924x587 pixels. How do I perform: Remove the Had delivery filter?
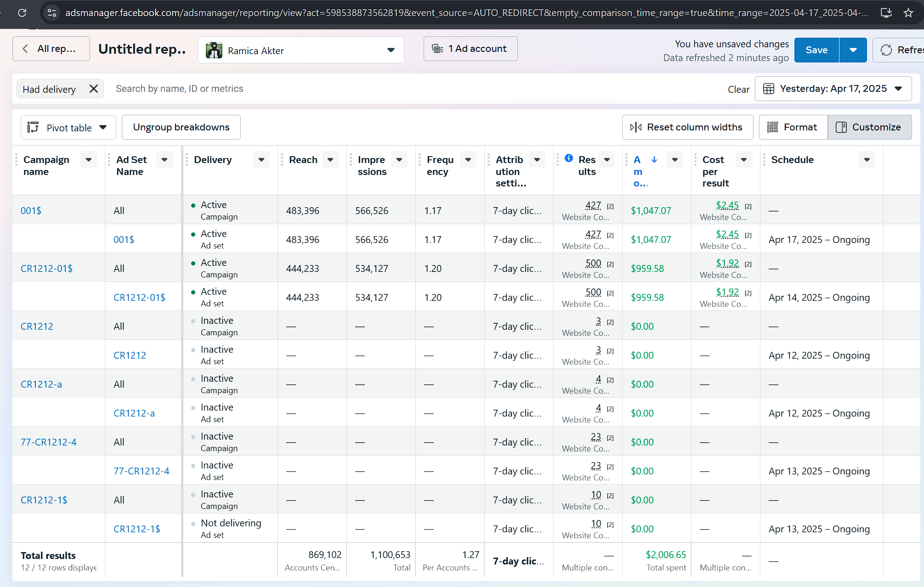tap(94, 89)
